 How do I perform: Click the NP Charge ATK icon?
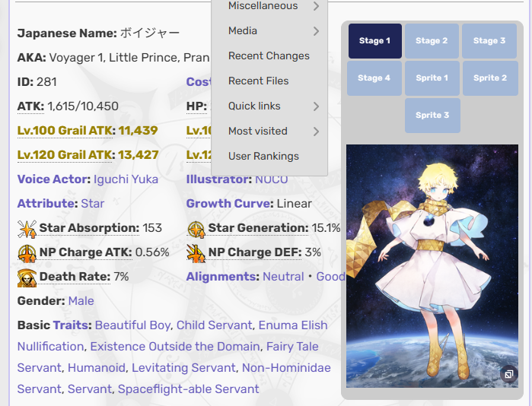coord(27,252)
